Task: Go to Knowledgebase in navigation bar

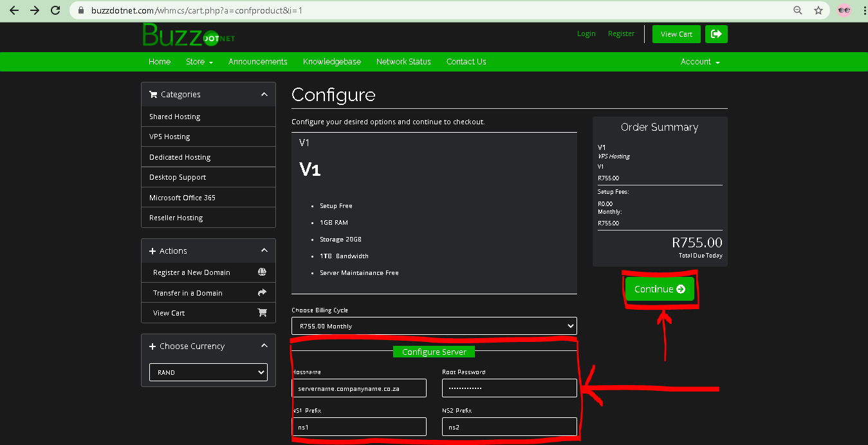Action: (331, 62)
